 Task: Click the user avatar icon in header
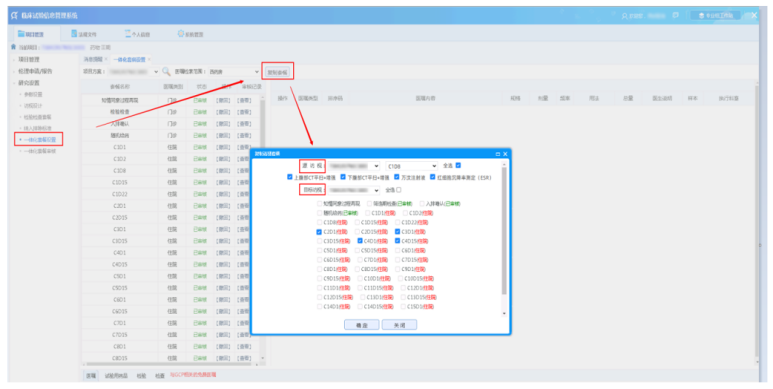point(625,16)
